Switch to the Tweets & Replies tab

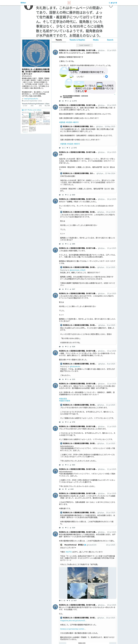pyautogui.click(x=77, y=40)
